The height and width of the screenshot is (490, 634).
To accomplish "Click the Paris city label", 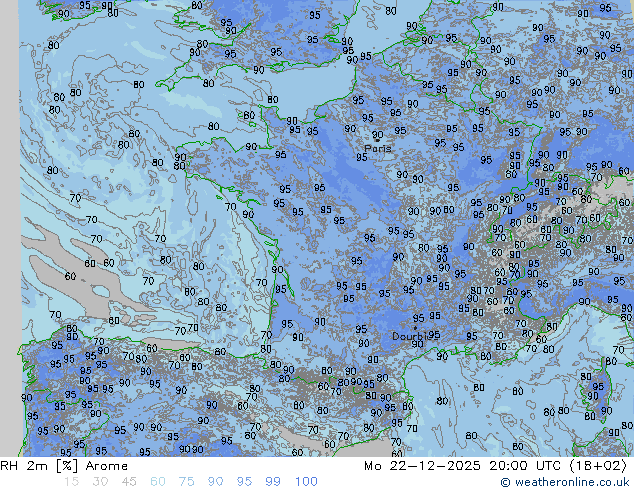I will click(x=378, y=149).
